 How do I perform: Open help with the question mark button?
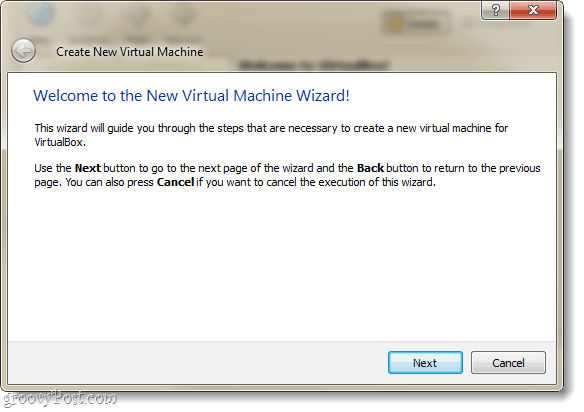coord(495,10)
